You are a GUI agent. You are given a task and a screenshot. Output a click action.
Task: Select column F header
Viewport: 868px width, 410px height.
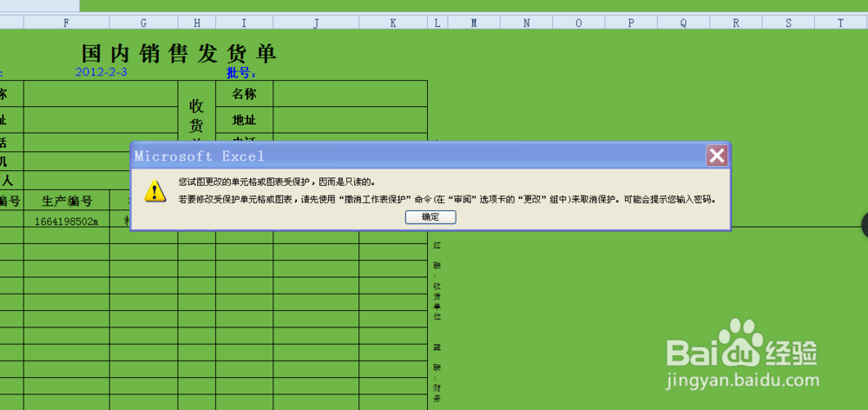(67, 23)
